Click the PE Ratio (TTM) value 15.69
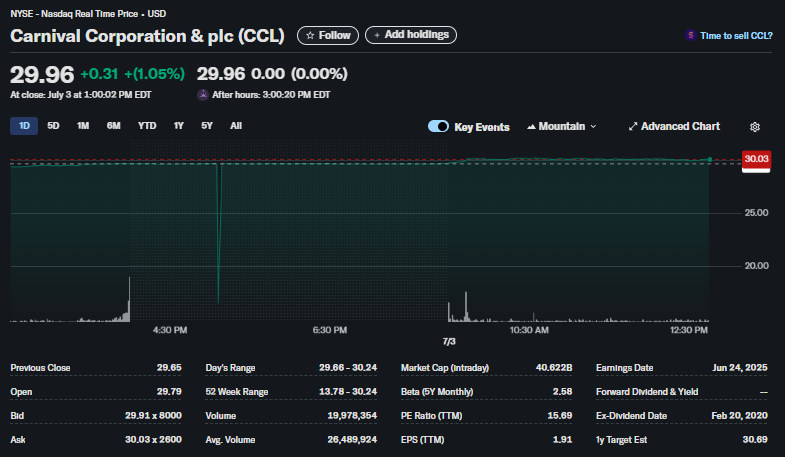Viewport: 785px width, 457px height. click(x=560, y=415)
